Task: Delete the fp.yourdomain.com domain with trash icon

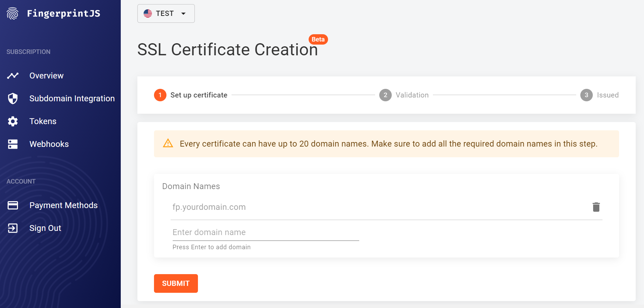Action: 596,207
